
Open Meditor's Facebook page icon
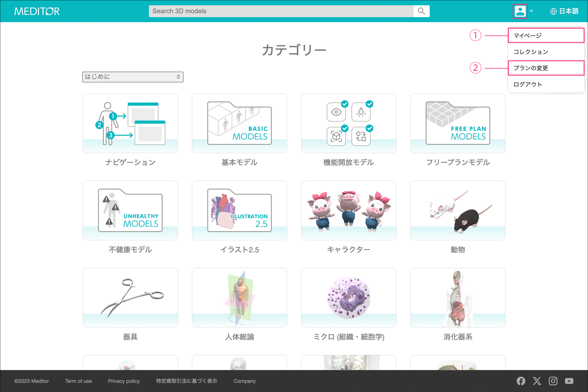(521, 381)
